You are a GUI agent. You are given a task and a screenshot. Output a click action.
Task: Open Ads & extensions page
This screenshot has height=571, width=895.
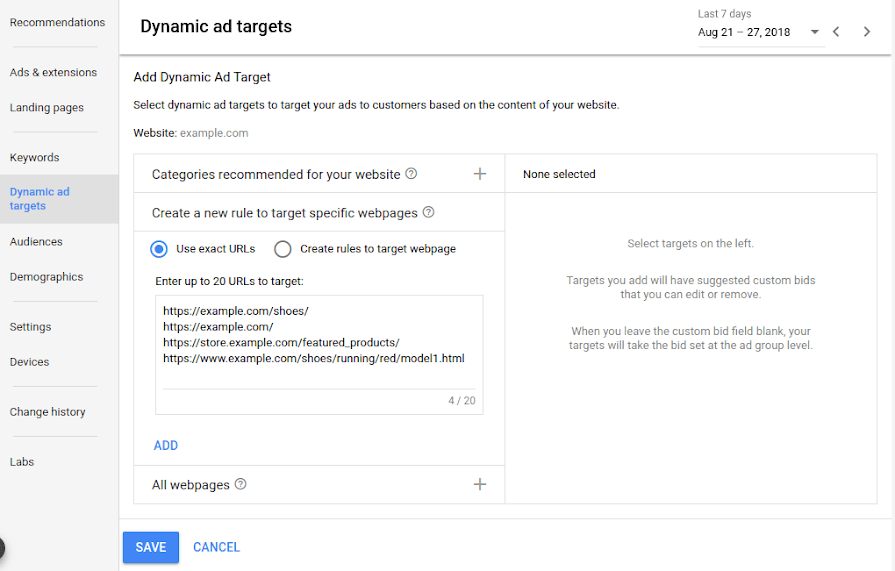[x=53, y=72]
